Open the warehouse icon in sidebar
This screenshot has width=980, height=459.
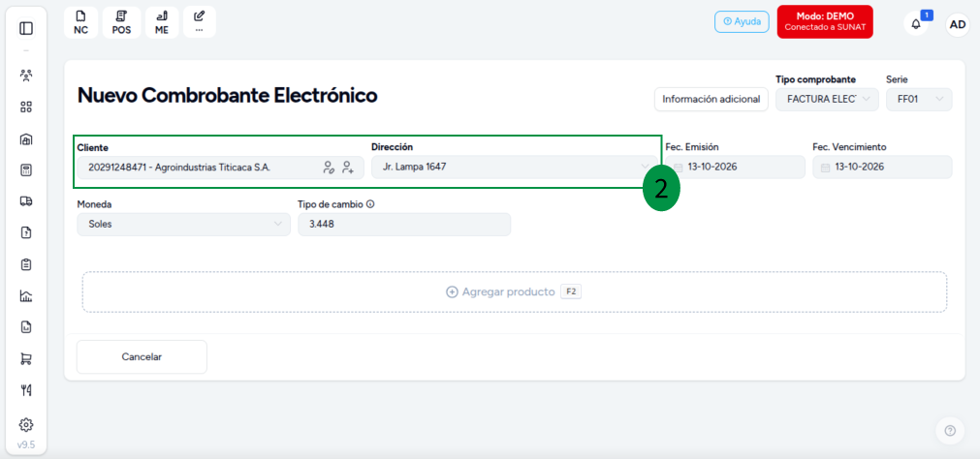[25, 138]
